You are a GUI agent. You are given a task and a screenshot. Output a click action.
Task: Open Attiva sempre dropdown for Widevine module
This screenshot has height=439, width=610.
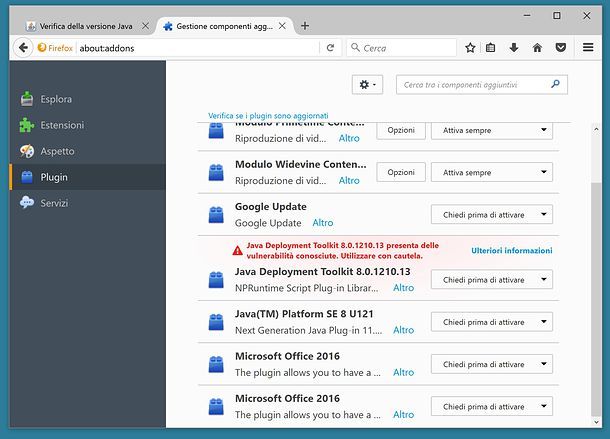492,172
